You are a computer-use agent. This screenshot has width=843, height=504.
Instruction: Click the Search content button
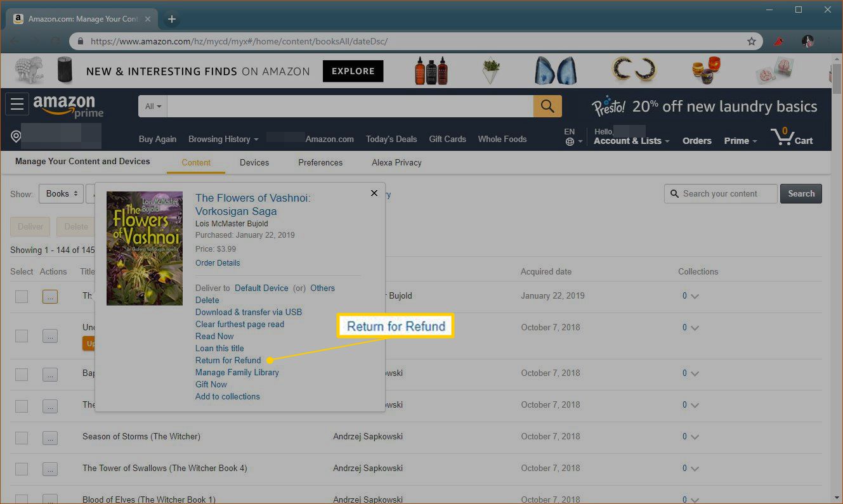coord(801,193)
